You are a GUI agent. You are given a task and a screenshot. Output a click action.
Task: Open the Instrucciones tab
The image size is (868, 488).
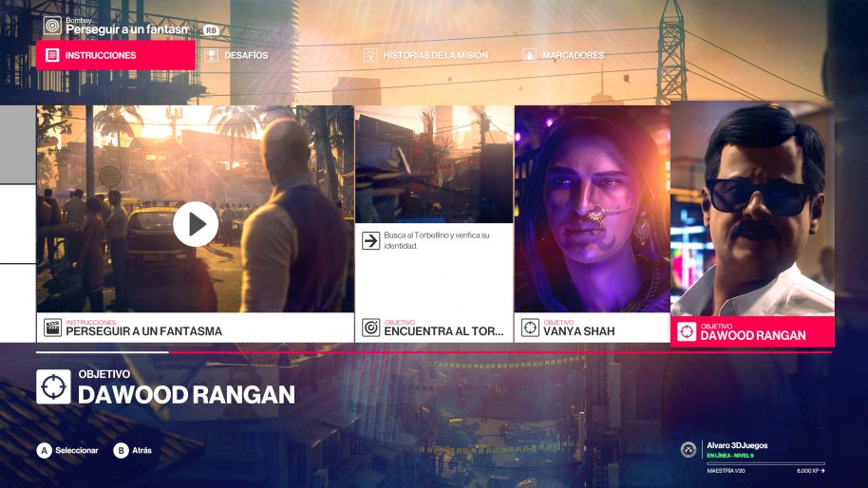pyautogui.click(x=116, y=55)
